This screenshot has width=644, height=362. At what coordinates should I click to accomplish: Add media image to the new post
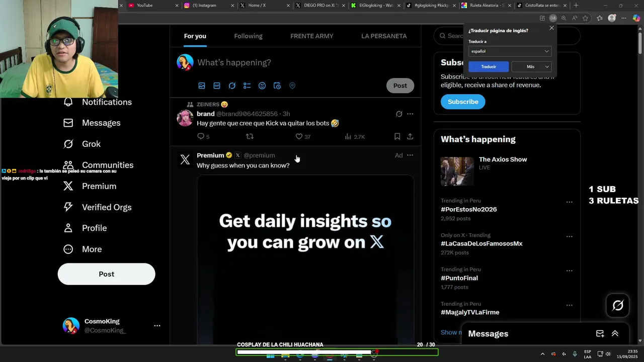coord(202,85)
